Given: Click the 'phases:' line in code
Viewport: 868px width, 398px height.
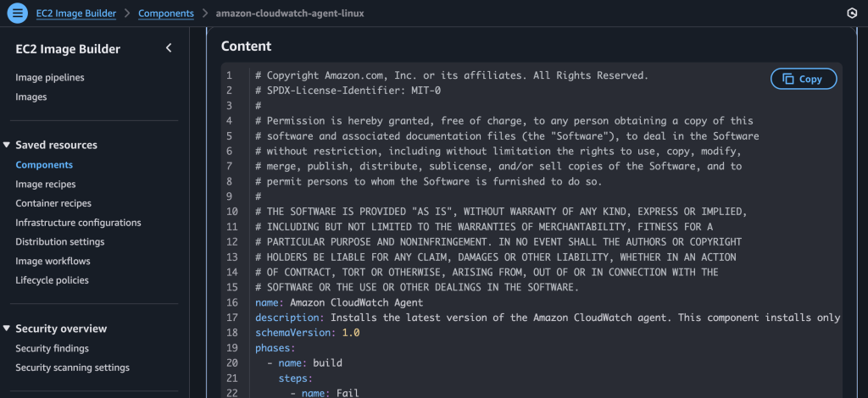Looking at the screenshot, I should coord(275,348).
